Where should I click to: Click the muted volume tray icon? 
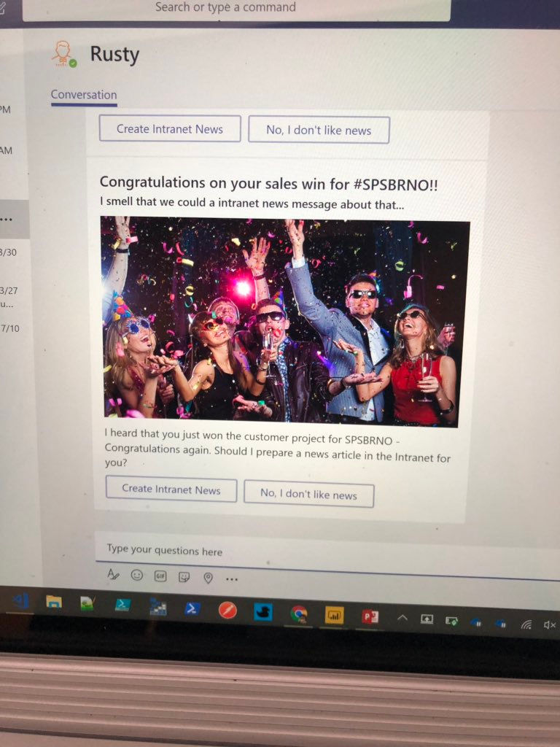click(x=550, y=624)
